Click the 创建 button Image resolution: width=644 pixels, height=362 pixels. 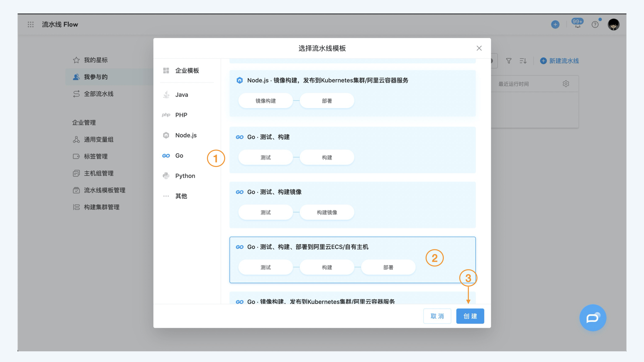coord(470,316)
